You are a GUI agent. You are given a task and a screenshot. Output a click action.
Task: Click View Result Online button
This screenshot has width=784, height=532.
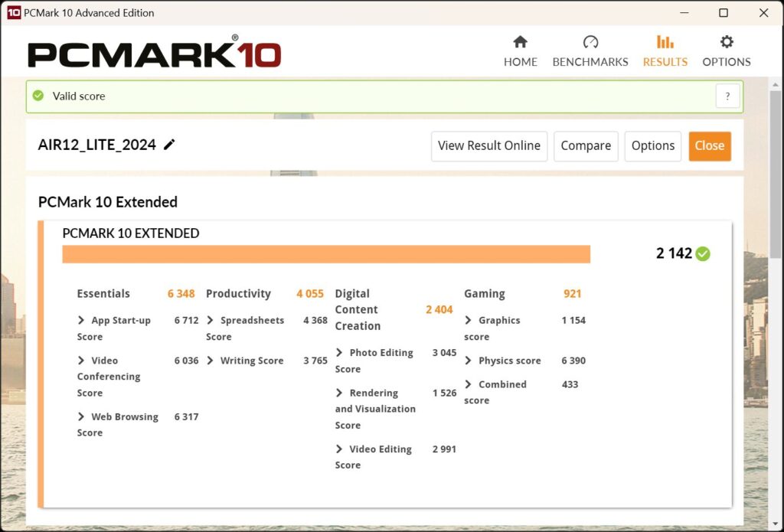[x=489, y=146]
